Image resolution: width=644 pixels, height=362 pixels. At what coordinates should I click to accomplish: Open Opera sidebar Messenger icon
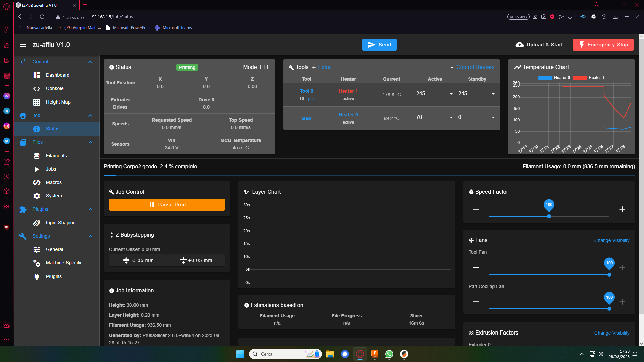(7, 96)
